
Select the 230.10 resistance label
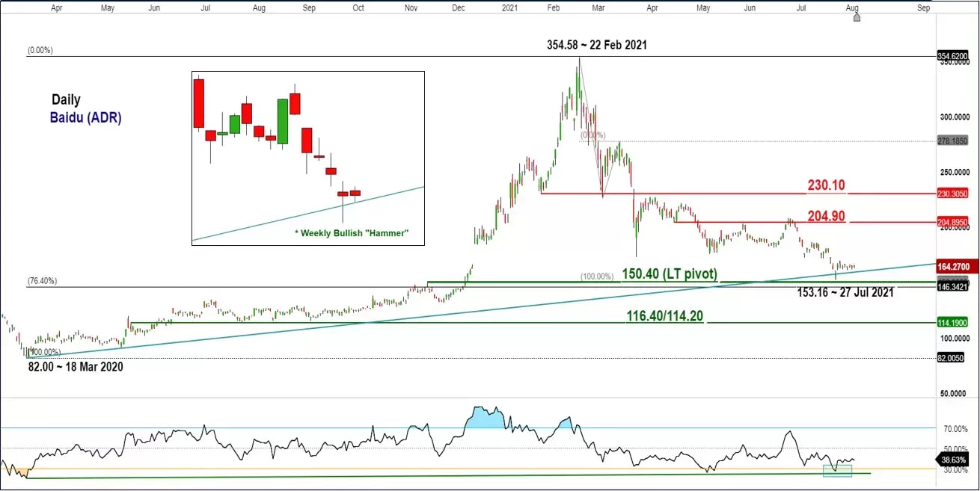(x=827, y=185)
